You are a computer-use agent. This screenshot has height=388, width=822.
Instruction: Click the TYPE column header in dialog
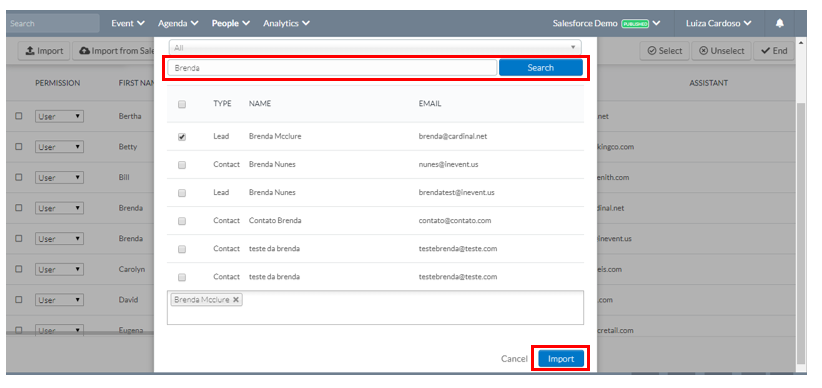[x=222, y=104]
